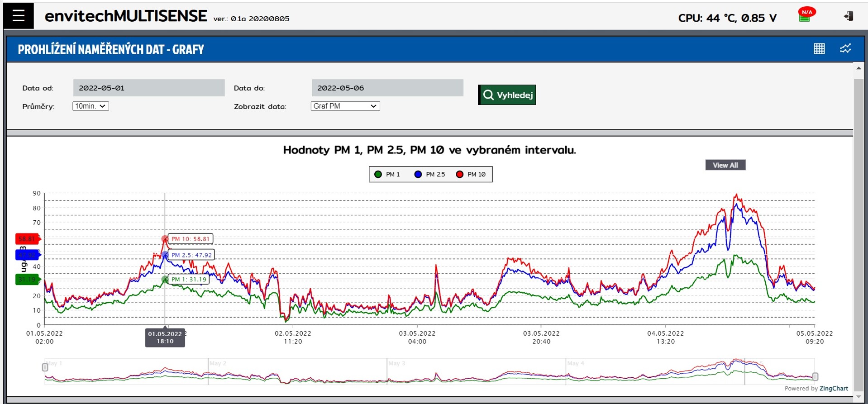Click the 01.05.2022 18:10 crosshair label
The image size is (868, 404).
[165, 337]
